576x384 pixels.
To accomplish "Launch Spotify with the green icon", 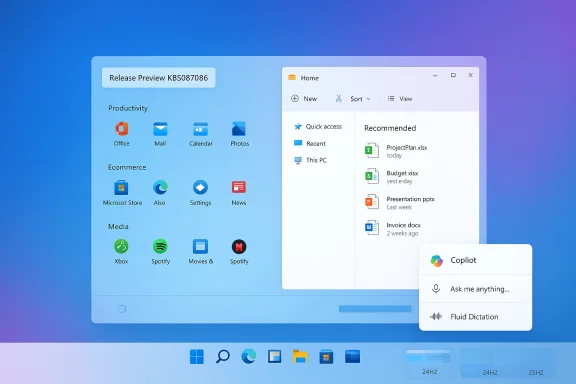I will [160, 247].
